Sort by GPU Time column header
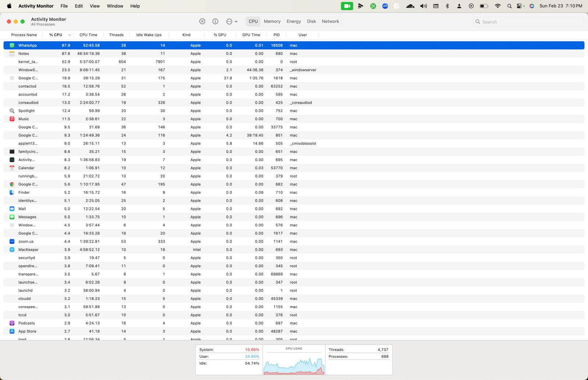 251,35
